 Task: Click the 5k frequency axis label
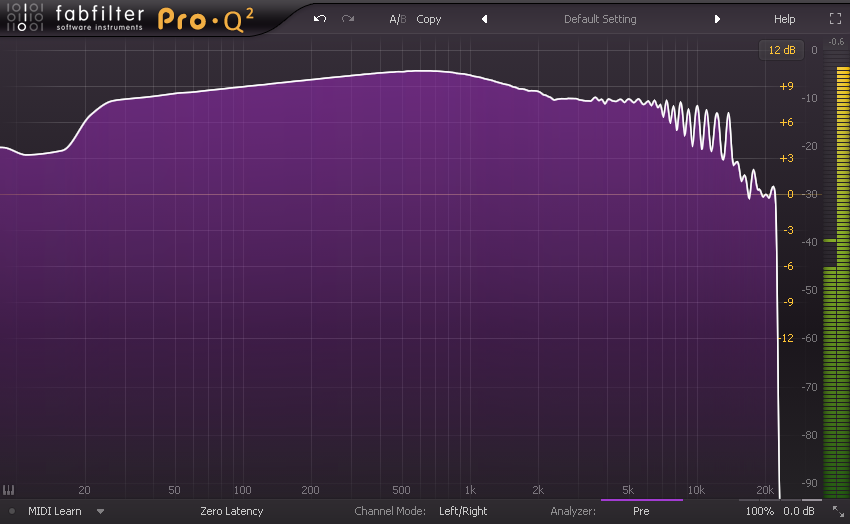coord(628,490)
